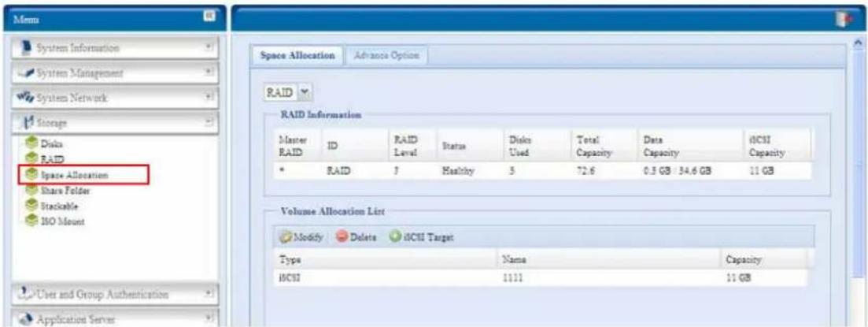Open the RAID selection dropdown
This screenshot has height=327, width=868.
coord(305,91)
